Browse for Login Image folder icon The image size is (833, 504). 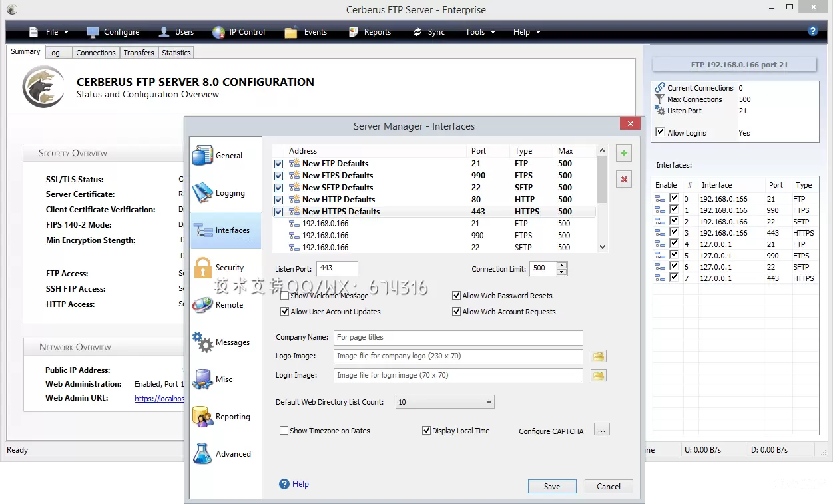click(x=599, y=376)
